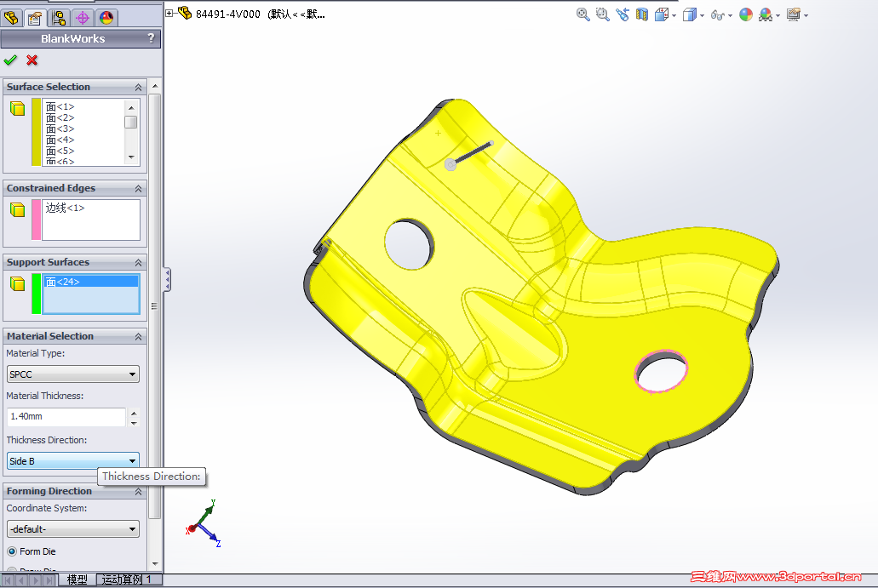Switch to the PropertyManager tab
The image size is (878, 588).
[35, 17]
